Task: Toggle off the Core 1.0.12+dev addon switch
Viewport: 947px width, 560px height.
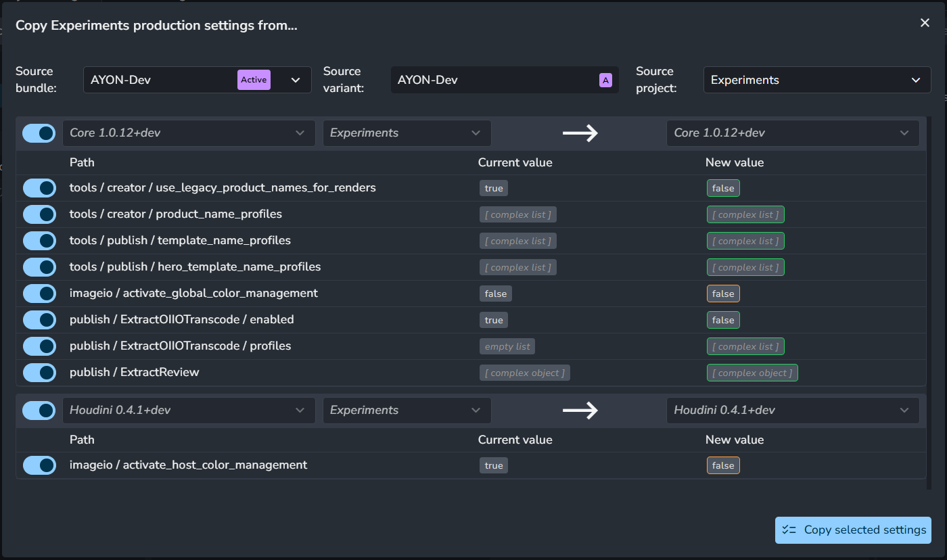Action: (39, 133)
